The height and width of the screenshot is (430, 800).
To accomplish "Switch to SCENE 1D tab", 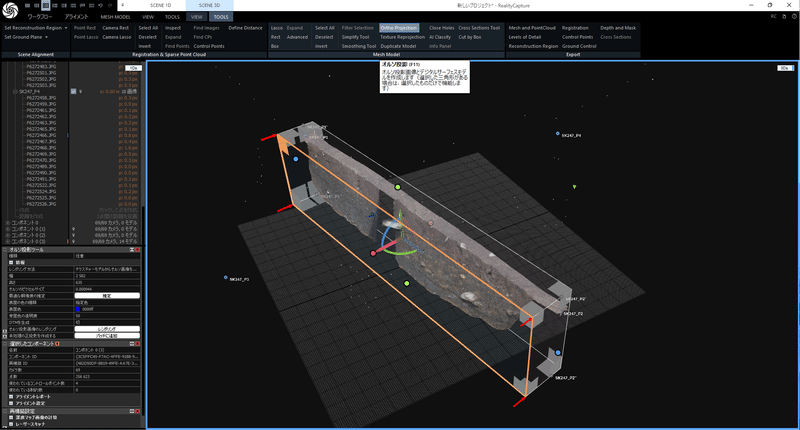I will [x=161, y=5].
